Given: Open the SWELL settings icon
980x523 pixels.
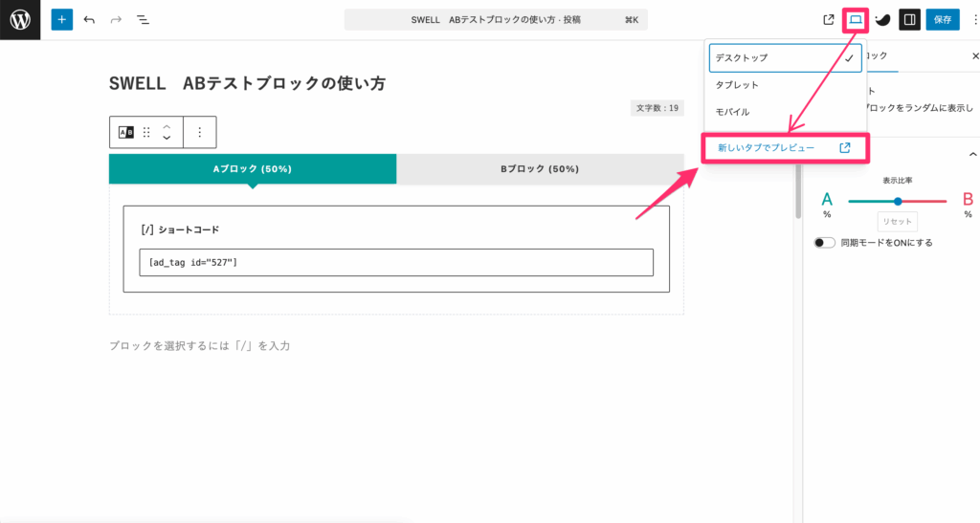Looking at the screenshot, I should point(882,20).
